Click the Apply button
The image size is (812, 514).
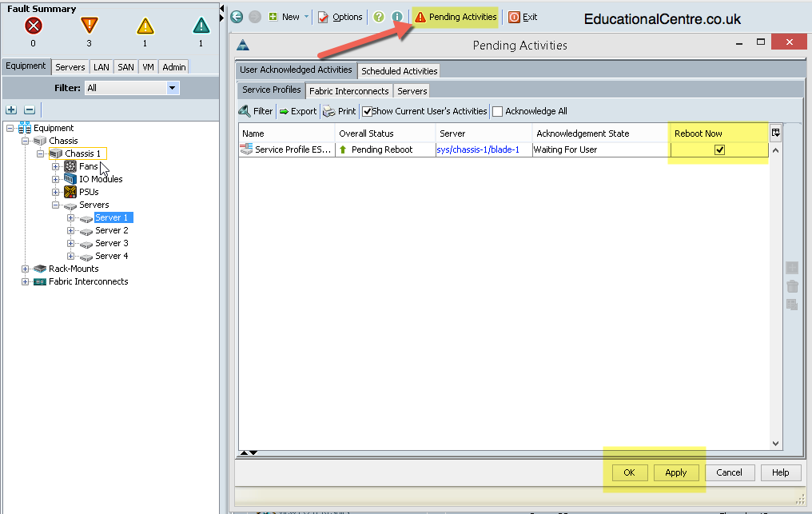click(x=676, y=472)
